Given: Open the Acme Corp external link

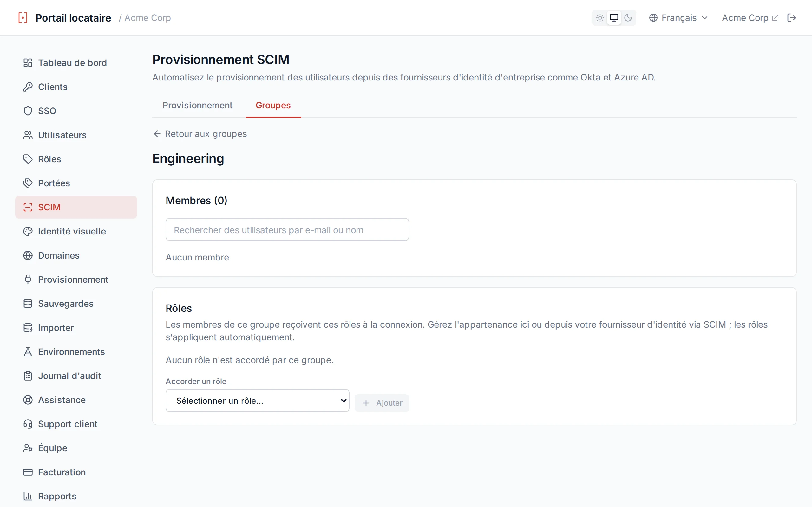Looking at the screenshot, I should click(750, 18).
